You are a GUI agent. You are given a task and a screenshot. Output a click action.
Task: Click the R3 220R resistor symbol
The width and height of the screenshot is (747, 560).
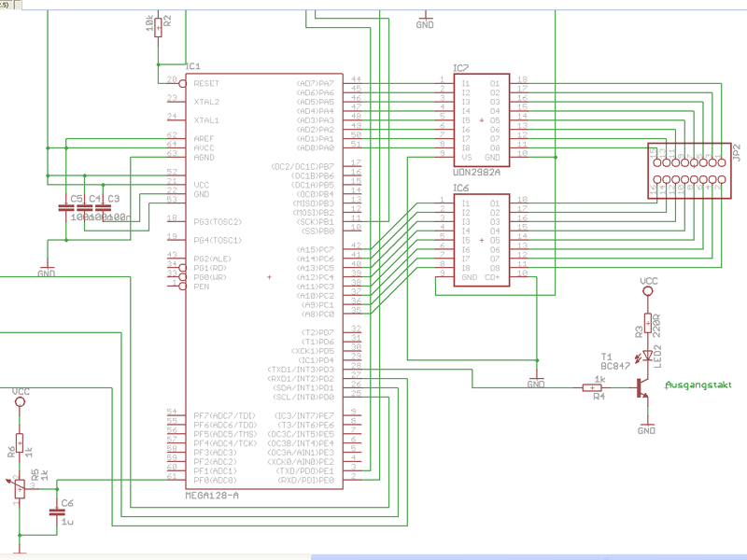647,323
